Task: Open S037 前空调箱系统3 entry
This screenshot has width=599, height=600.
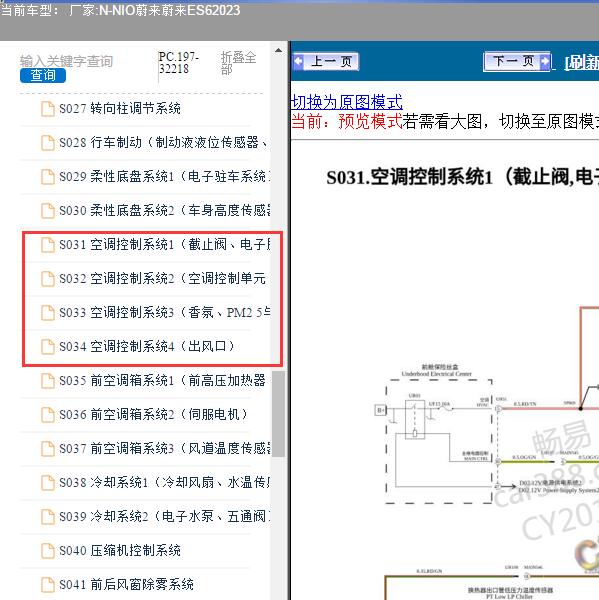Action: [165, 448]
